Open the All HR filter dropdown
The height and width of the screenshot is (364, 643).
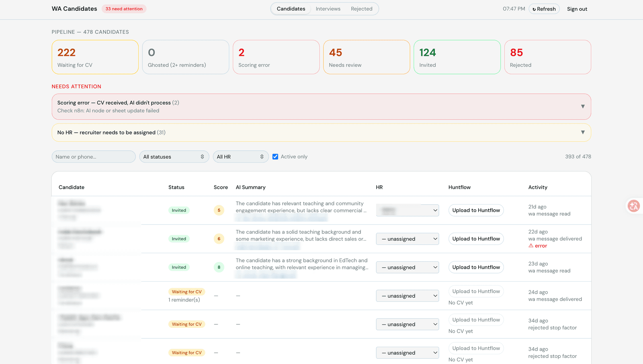[241, 157]
